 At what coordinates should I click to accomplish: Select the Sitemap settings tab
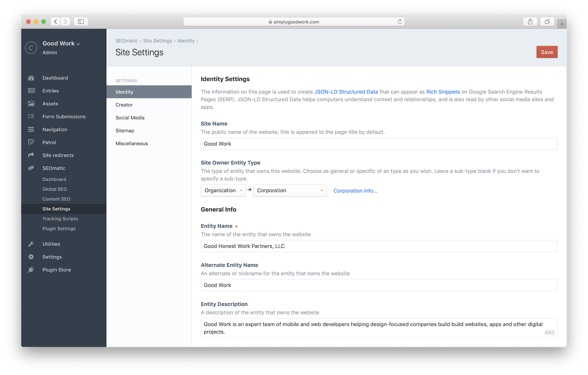coord(125,131)
